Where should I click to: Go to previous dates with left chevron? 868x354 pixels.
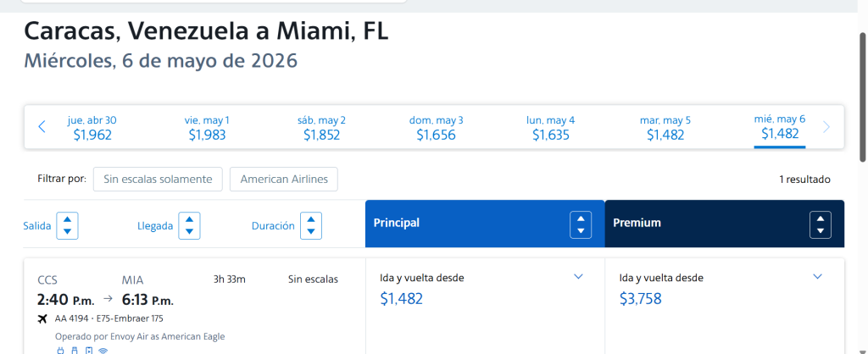(x=42, y=127)
